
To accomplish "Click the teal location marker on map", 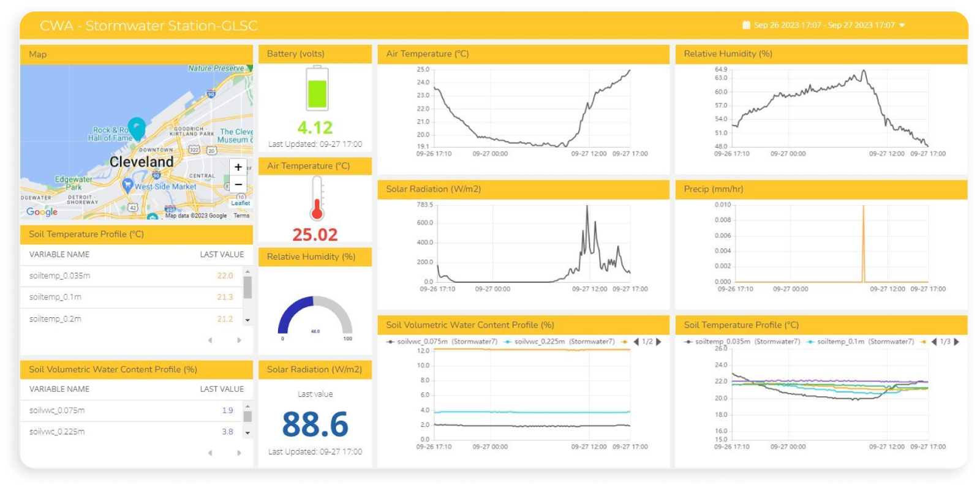I will tap(137, 129).
